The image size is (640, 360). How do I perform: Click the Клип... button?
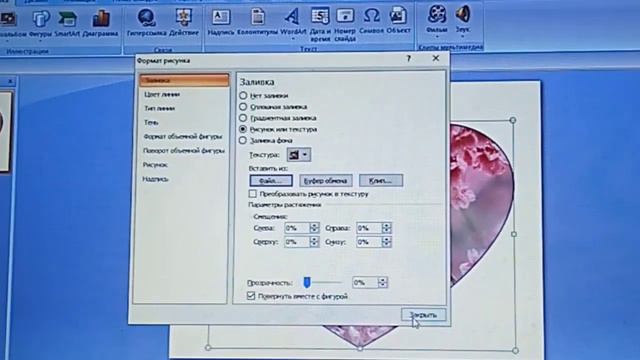[381, 180]
